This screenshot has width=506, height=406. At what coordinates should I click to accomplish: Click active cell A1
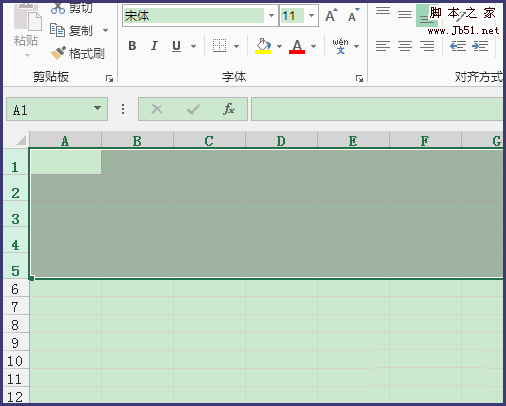(x=66, y=162)
